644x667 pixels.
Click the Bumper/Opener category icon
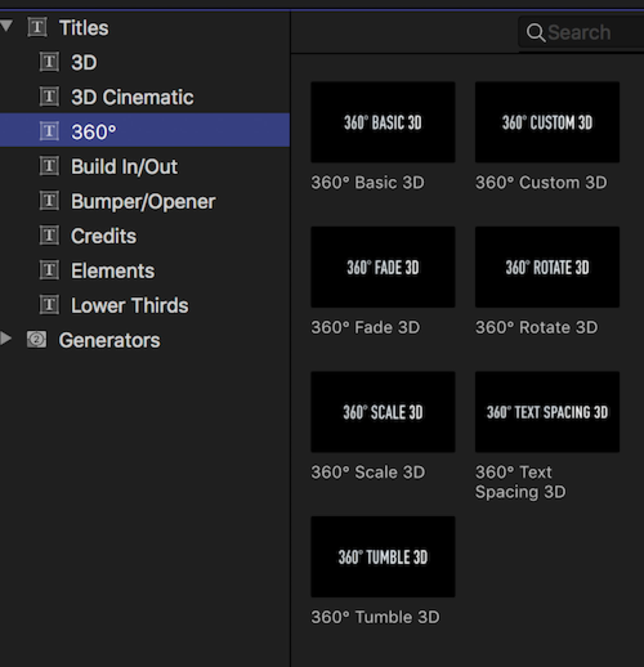click(49, 201)
